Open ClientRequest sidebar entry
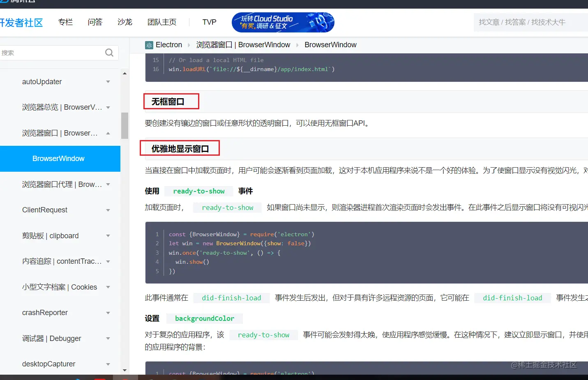This screenshot has height=380, width=588. pos(45,210)
